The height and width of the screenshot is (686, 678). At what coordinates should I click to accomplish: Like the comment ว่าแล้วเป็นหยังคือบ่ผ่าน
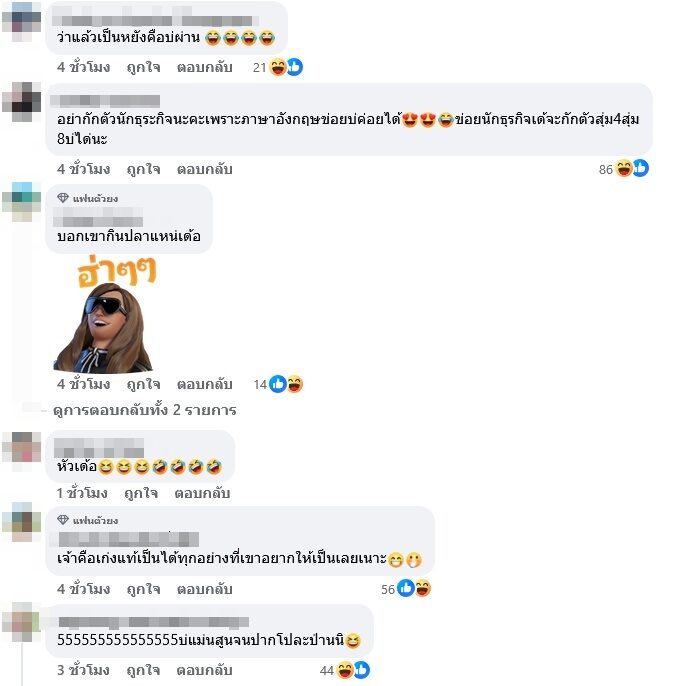coord(143,67)
